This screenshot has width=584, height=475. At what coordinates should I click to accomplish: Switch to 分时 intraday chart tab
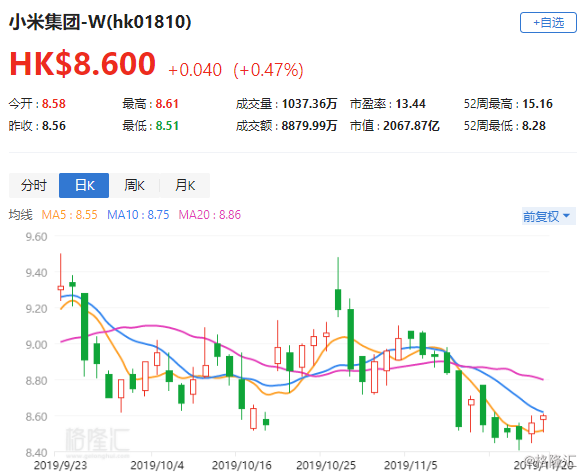click(x=34, y=185)
